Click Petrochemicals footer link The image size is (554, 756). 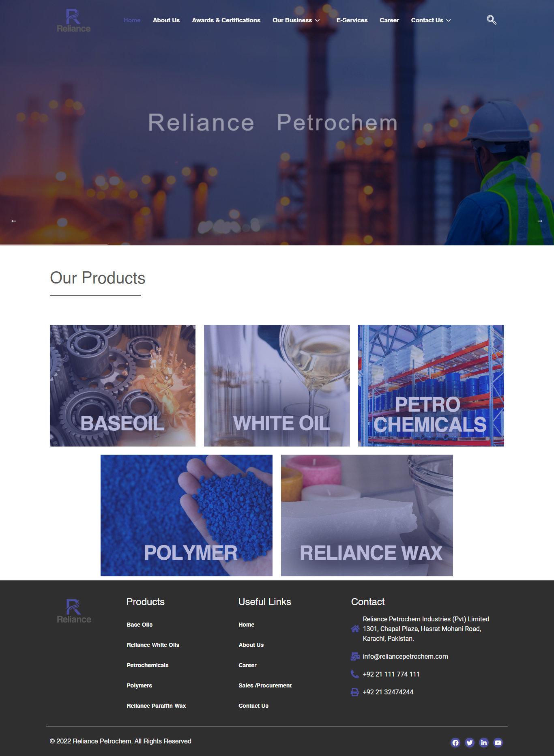(148, 665)
